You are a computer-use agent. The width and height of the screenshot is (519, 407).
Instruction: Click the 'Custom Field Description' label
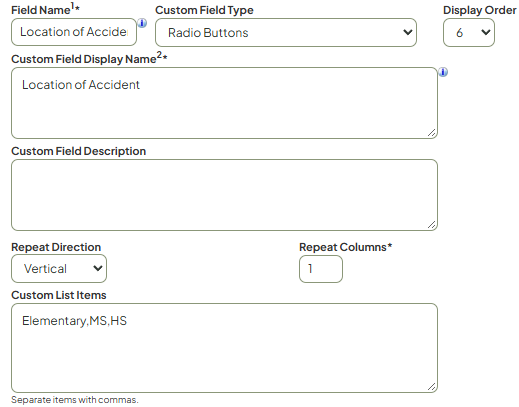pyautogui.click(x=79, y=151)
